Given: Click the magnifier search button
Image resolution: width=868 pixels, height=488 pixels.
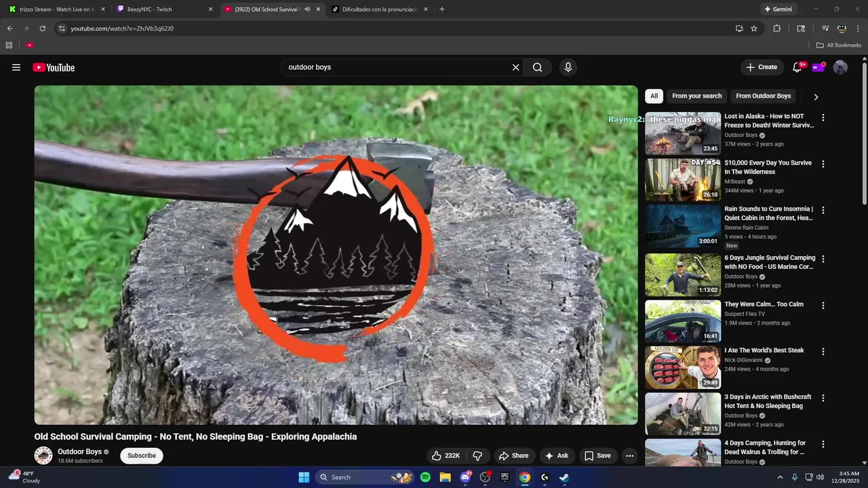Looking at the screenshot, I should [x=537, y=67].
